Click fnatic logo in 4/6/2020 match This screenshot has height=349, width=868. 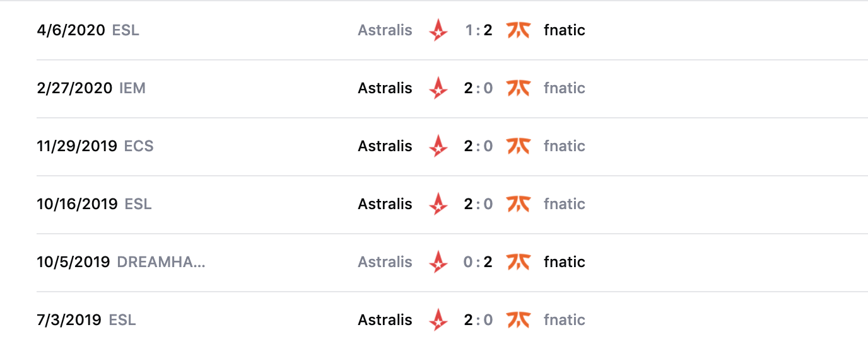click(518, 30)
